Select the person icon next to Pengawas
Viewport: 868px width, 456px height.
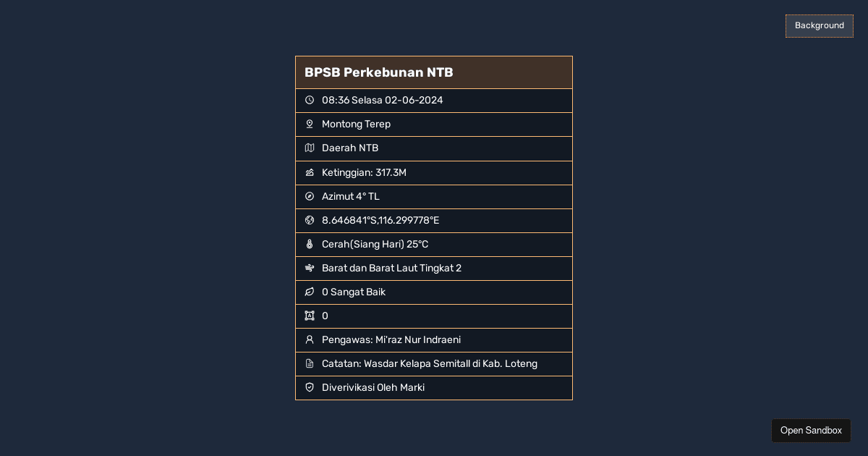coord(310,339)
